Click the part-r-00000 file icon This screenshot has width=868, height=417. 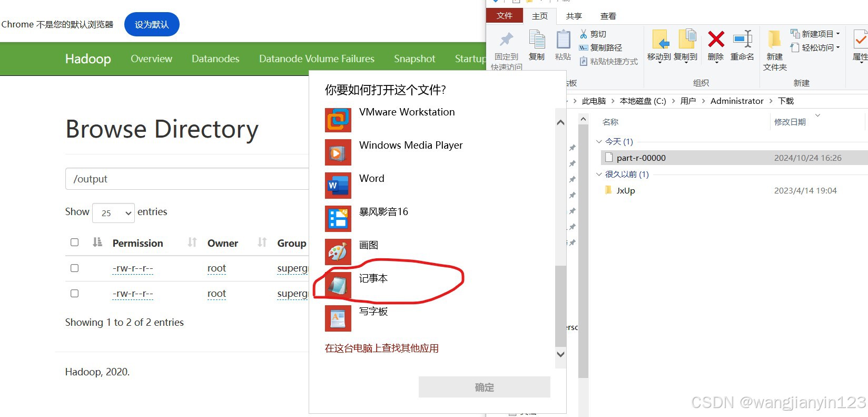click(609, 158)
